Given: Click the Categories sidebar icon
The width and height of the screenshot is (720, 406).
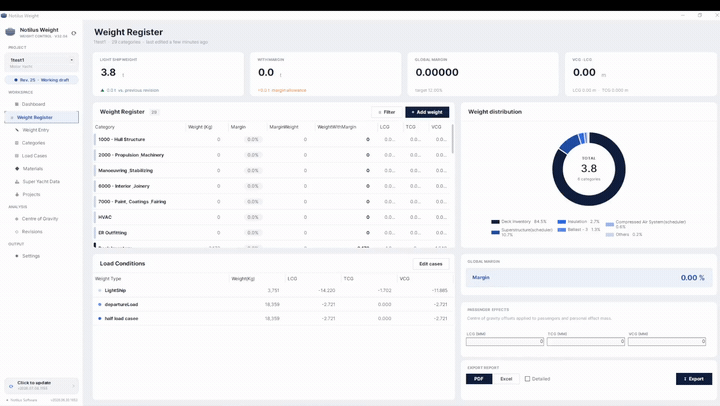Looking at the screenshot, I should pyautogui.click(x=17, y=143).
